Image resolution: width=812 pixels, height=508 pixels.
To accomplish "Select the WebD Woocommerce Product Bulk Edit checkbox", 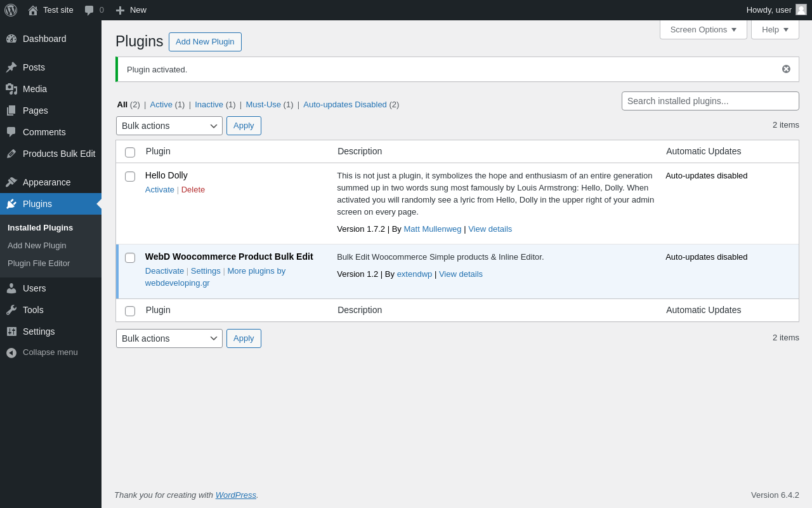I will coord(130,258).
